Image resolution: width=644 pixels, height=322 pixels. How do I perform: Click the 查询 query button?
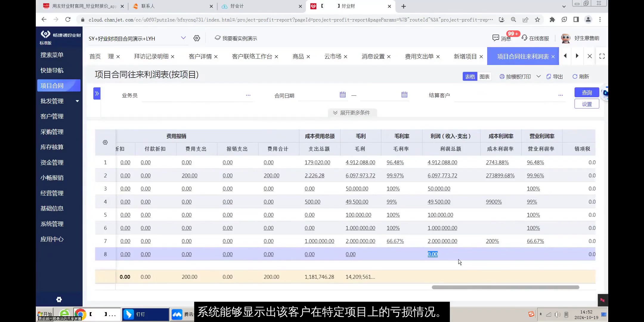click(586, 92)
